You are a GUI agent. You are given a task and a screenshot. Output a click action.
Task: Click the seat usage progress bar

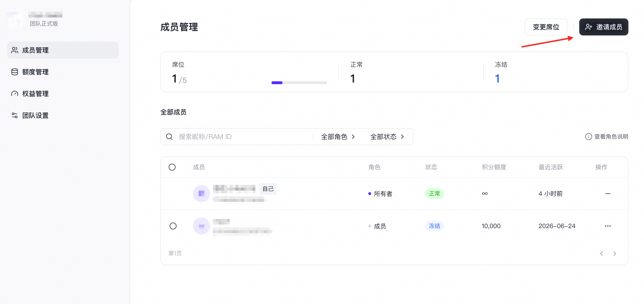(x=299, y=83)
